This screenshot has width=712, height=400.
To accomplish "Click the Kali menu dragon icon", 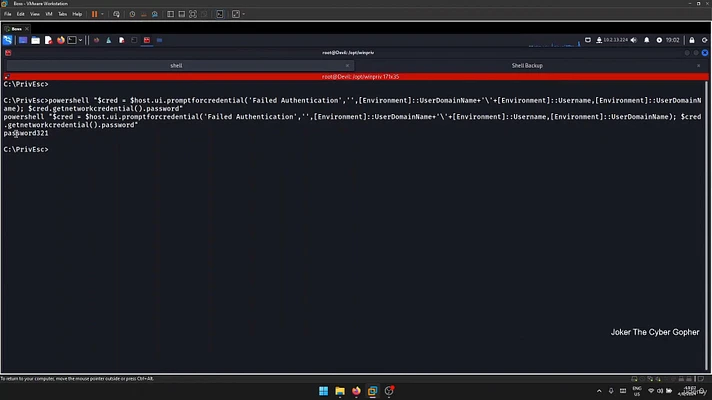I will tap(8, 40).
